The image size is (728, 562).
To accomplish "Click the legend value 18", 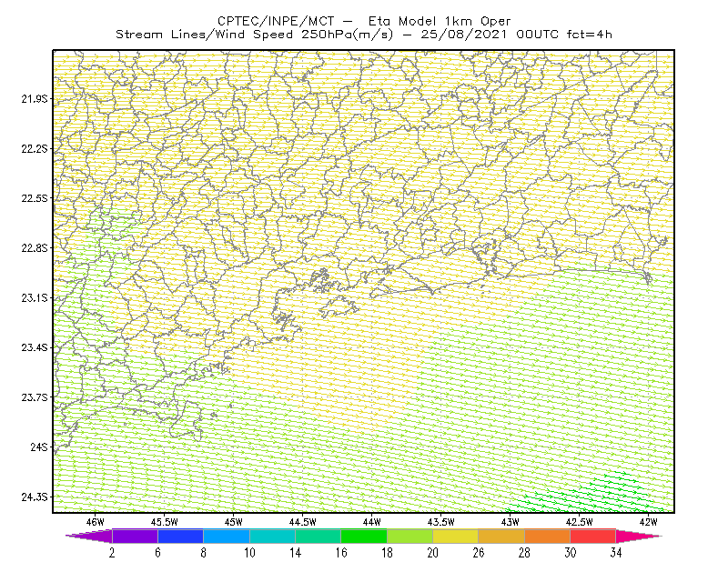I will [387, 553].
